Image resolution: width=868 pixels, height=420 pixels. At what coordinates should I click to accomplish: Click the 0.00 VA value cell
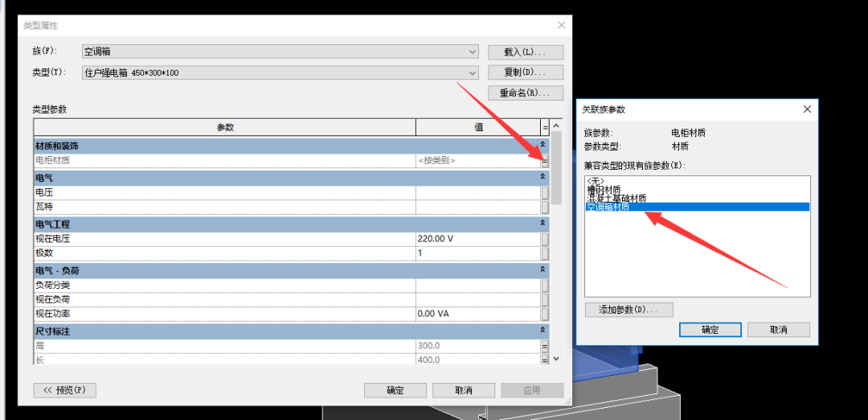click(478, 314)
